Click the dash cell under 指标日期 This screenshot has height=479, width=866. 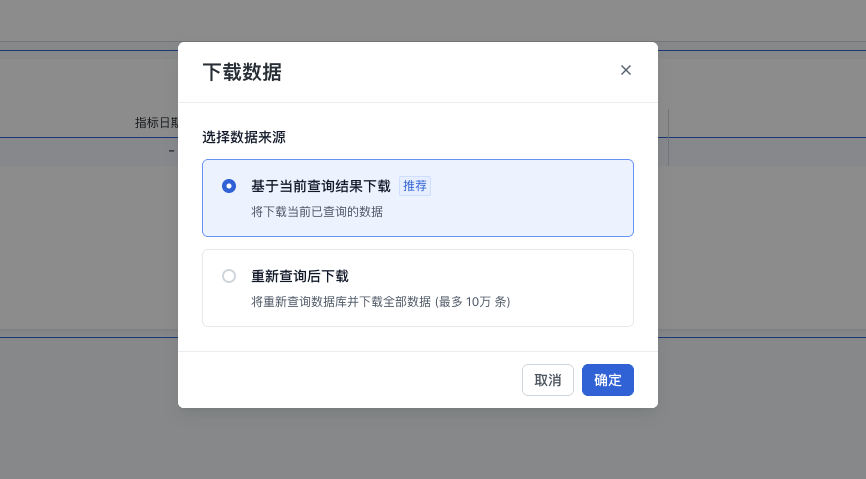pyautogui.click(x=172, y=151)
